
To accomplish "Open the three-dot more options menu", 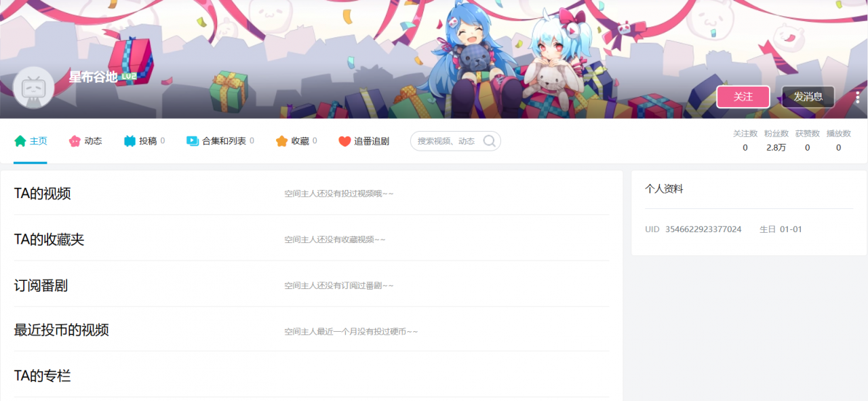I will pos(857,97).
